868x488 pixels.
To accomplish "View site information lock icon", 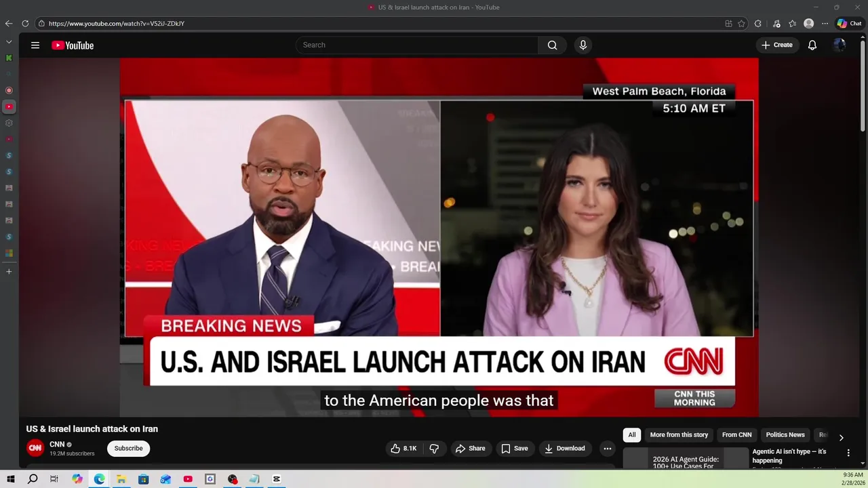I will 41,24.
